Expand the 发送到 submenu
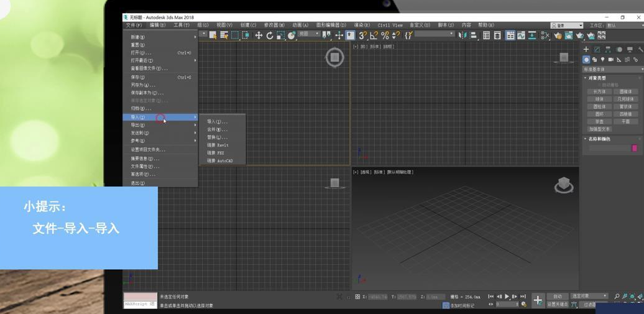644x314 pixels. point(160,133)
